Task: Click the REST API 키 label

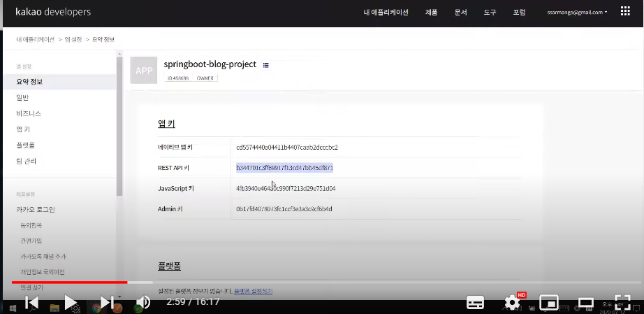Action: pos(173,168)
